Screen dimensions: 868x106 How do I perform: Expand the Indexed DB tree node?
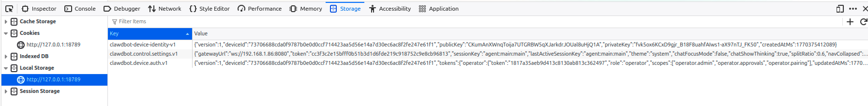pyautogui.click(x=6, y=56)
